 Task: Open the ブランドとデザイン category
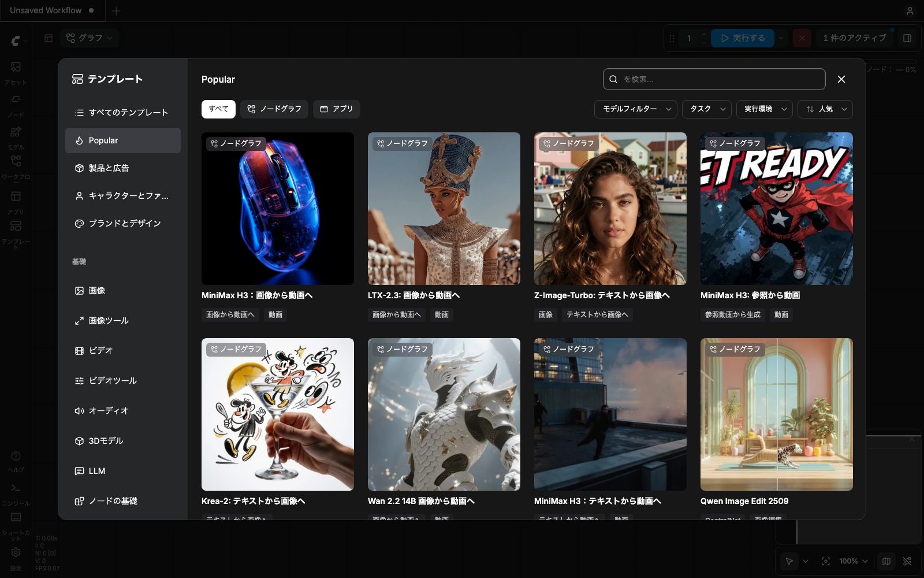[x=123, y=224]
